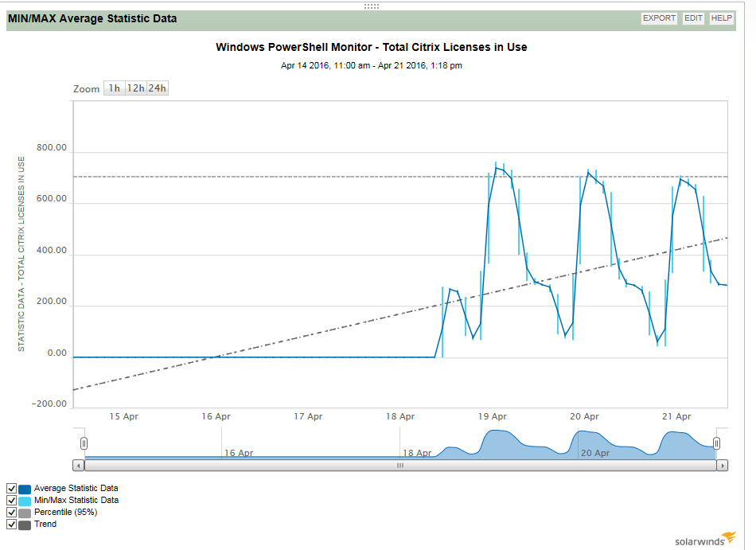Click the widget drag grip dots
756x550 pixels.
372,6
